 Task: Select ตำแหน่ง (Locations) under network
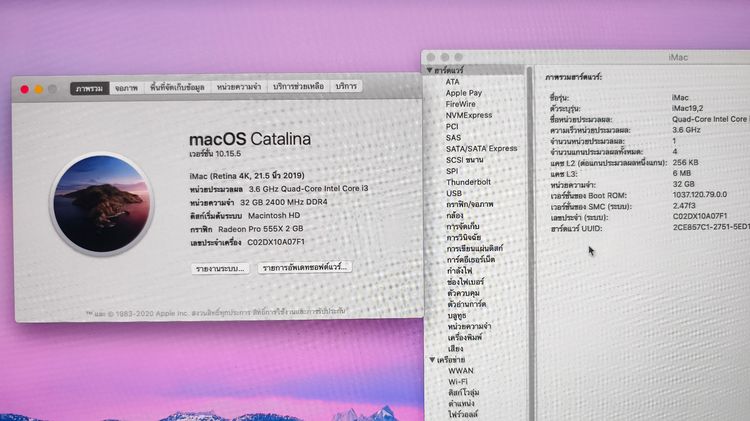tap(462, 403)
